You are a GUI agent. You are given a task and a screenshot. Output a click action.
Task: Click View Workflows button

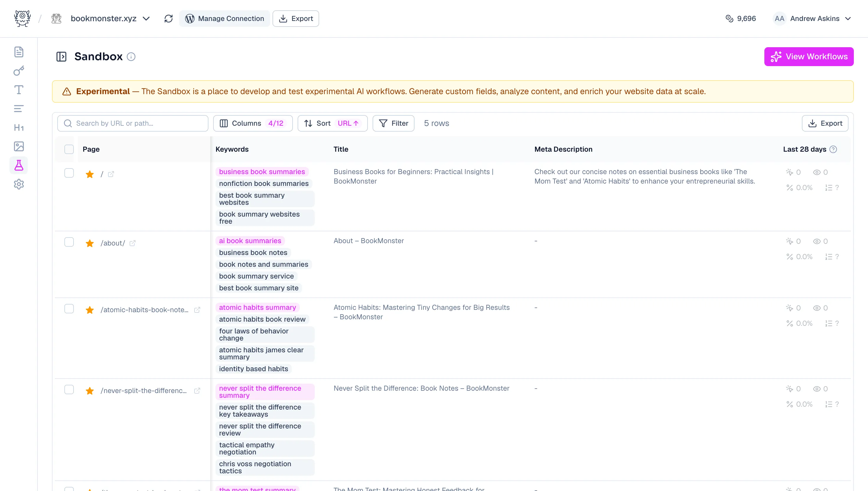(809, 57)
